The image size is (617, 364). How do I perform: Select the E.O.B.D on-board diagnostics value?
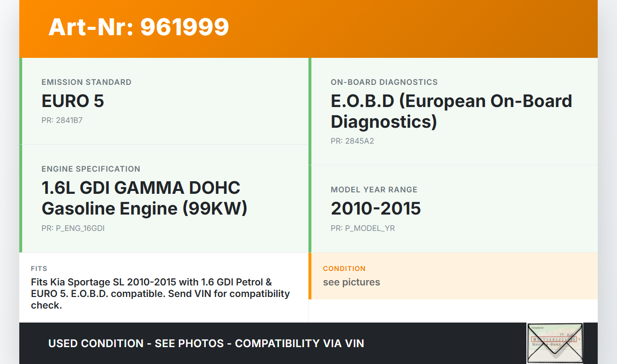(451, 111)
